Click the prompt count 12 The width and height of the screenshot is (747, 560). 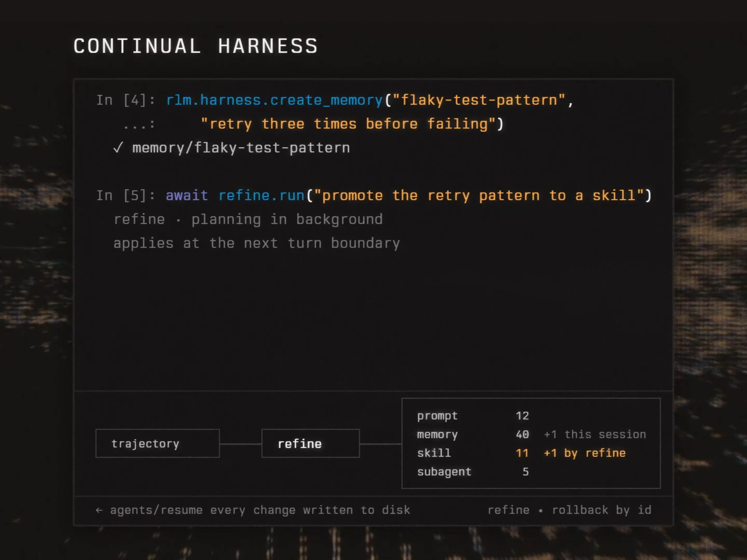(522, 416)
